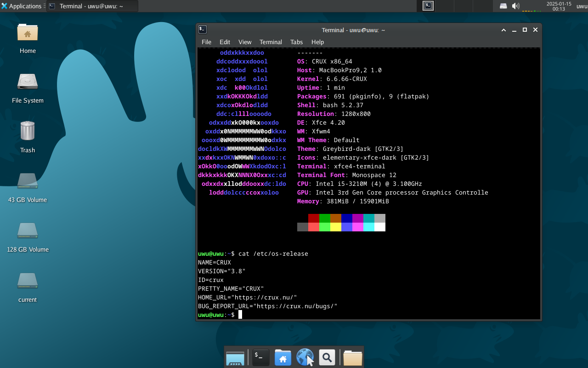Click the Show Desktop icon in dock

click(235, 357)
